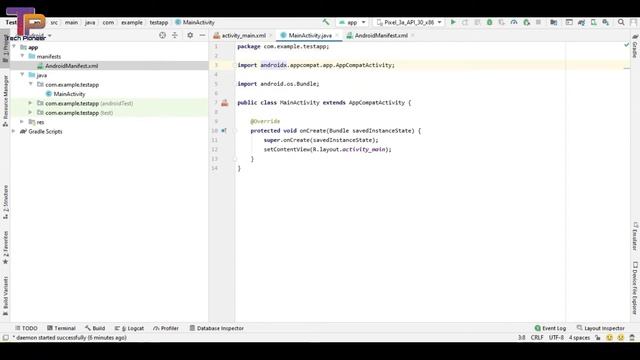The height and width of the screenshot is (360, 640).
Task: Expand the Gradle Scripts node
Action: click(x=13, y=131)
